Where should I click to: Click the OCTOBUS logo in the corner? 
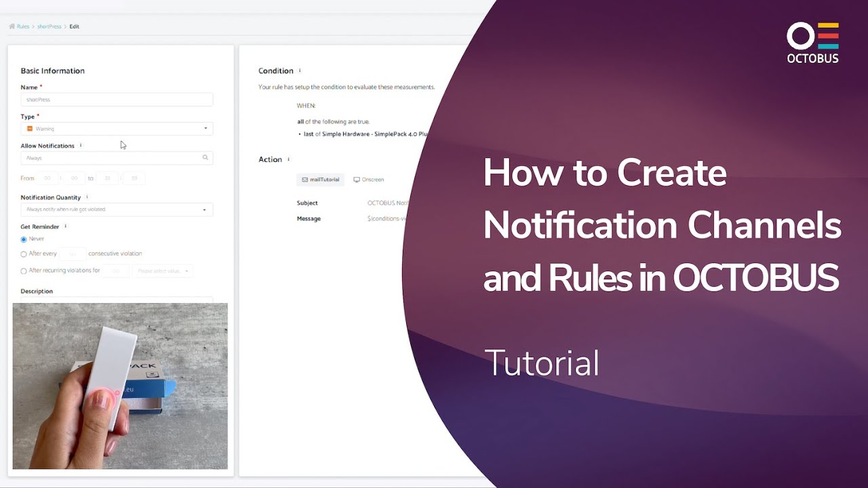coord(812,42)
